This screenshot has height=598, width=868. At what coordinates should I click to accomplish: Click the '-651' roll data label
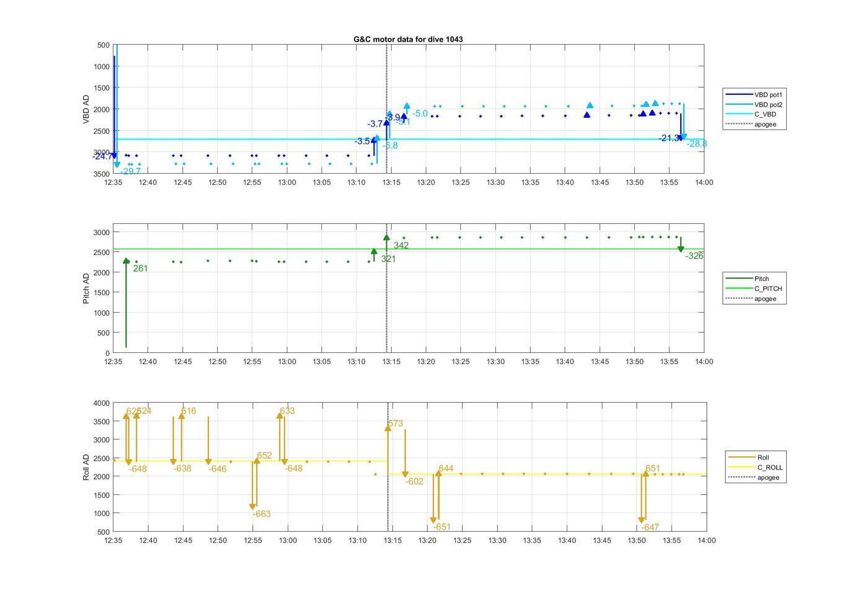pos(442,527)
